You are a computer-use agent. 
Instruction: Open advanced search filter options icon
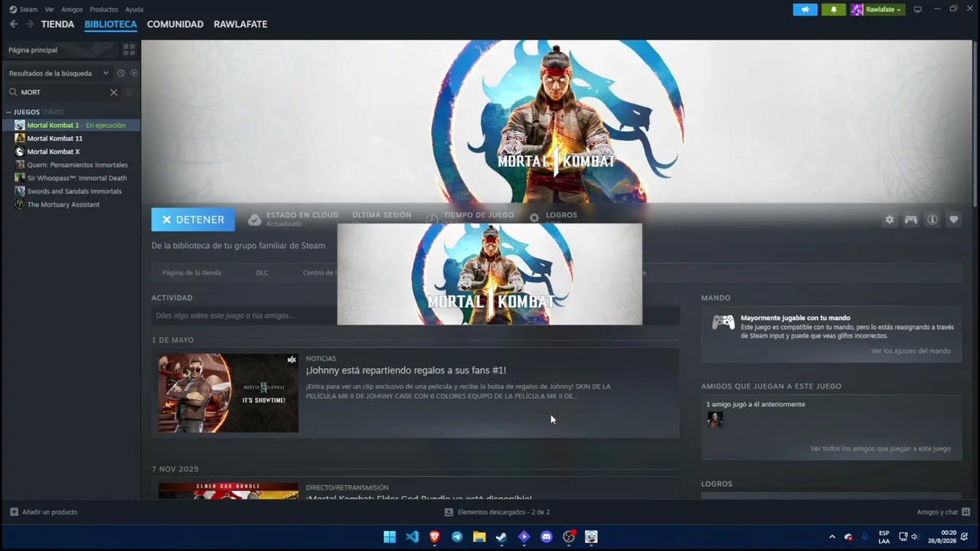pos(129,92)
